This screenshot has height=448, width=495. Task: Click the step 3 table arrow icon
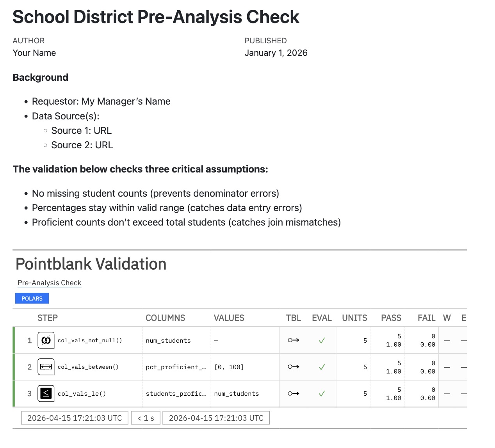[294, 393]
